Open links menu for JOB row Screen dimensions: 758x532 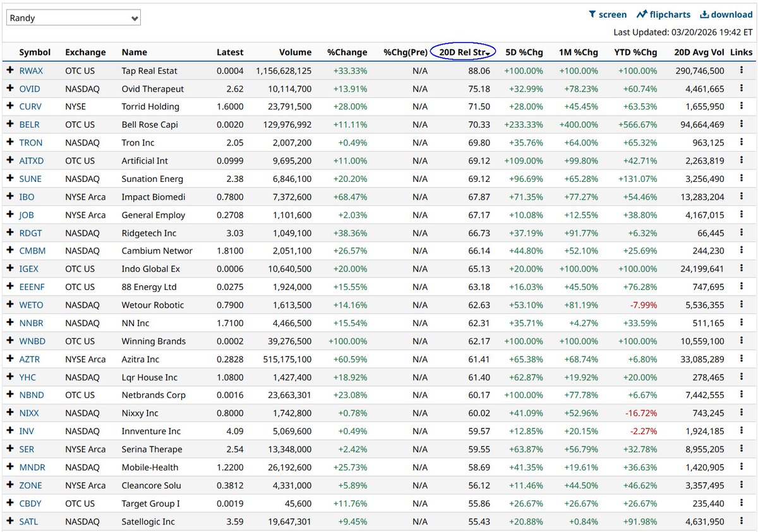741,215
